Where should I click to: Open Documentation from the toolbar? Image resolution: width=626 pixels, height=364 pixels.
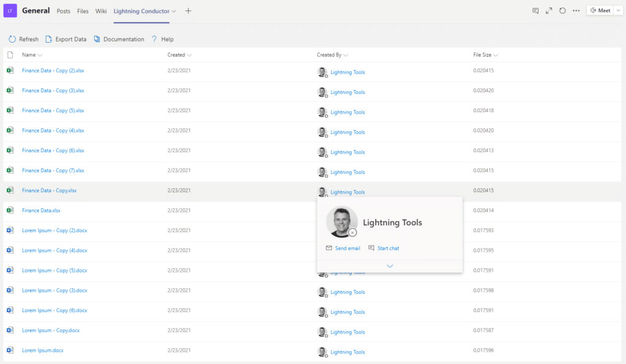tap(119, 39)
